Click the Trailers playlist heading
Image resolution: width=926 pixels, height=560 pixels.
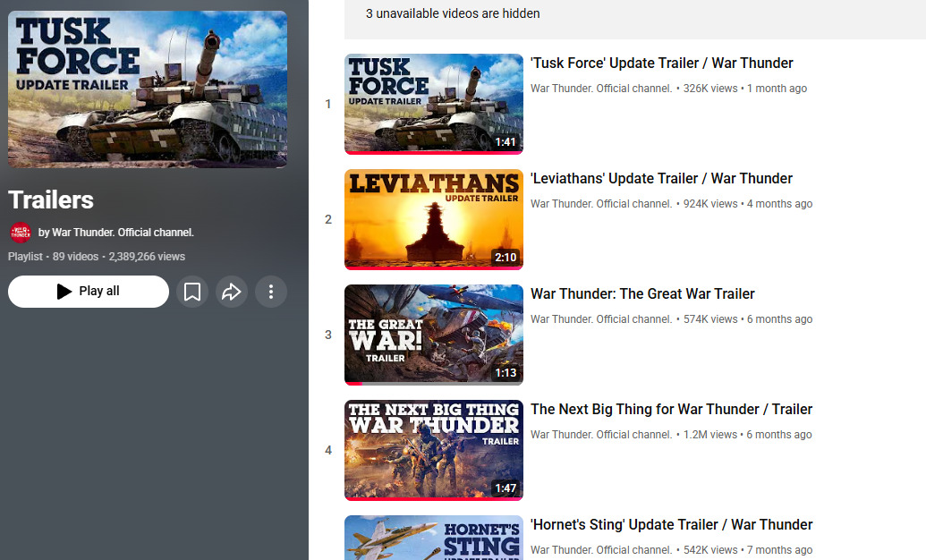51,200
